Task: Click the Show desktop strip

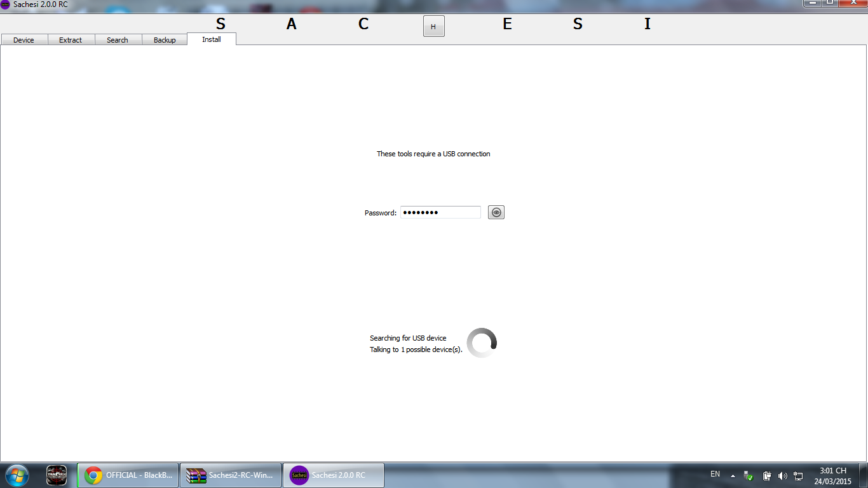Action: tap(864, 475)
